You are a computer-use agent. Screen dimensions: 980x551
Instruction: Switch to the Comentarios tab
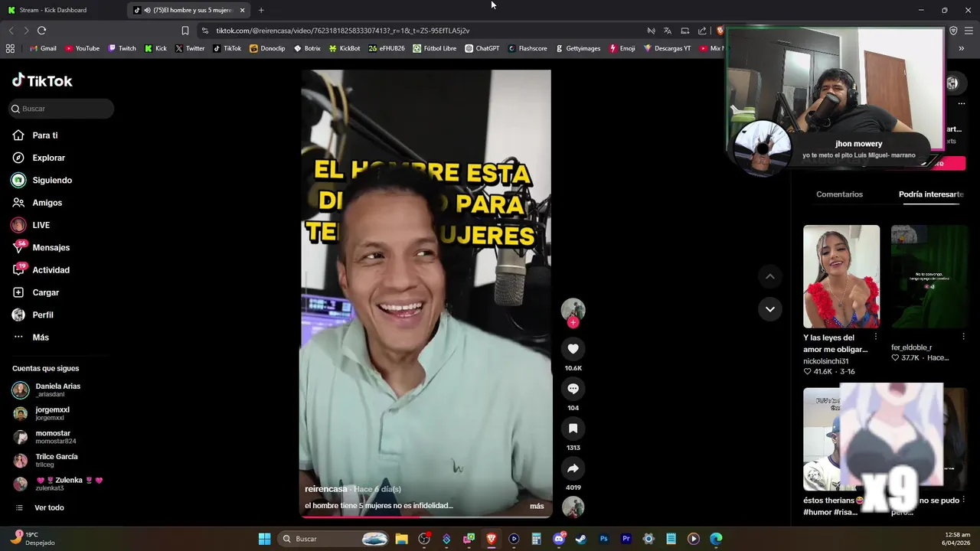[x=839, y=194]
